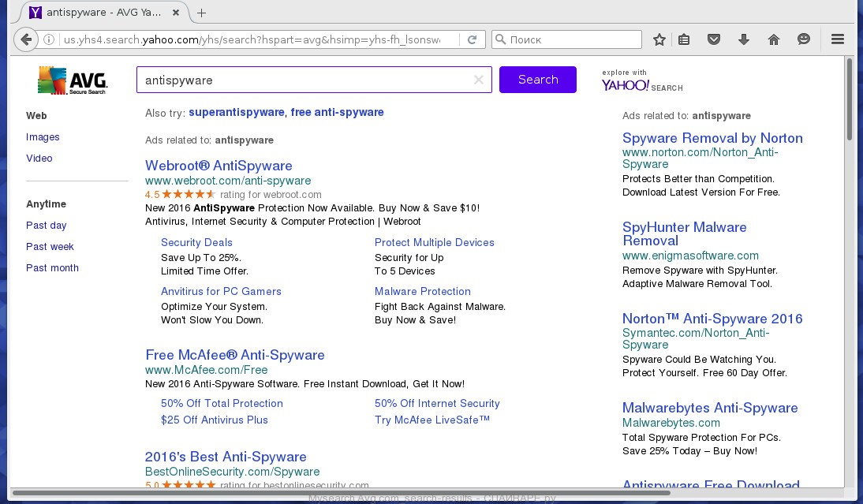The width and height of the screenshot is (863, 504).
Task: Open www.norton.com/Norton_Anti-Spyware URL
Action: 700,158
